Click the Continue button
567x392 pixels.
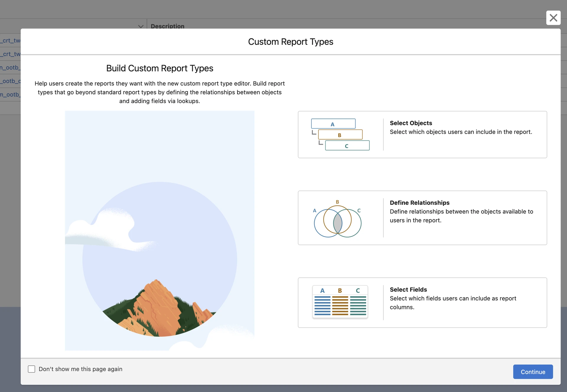pos(533,372)
